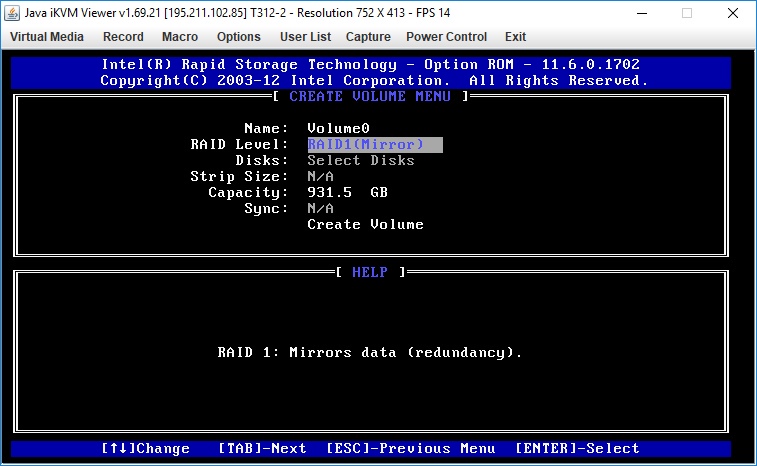The height and width of the screenshot is (466, 757).
Task: Open the Capture menu
Action: tap(368, 37)
